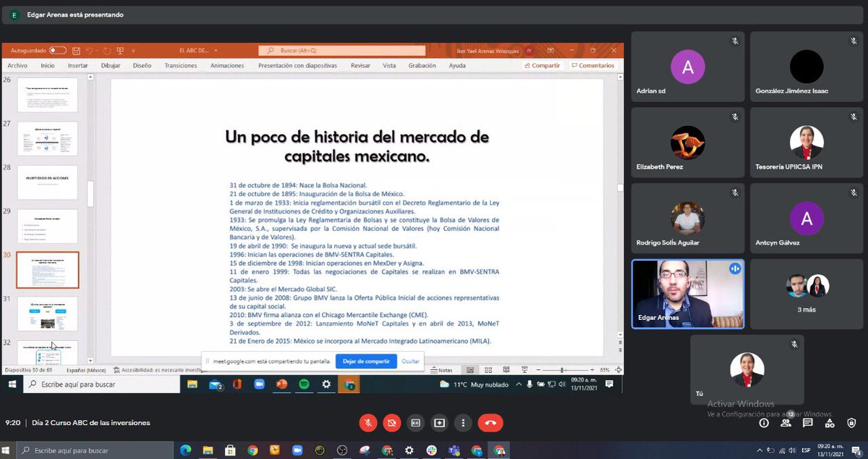The image size is (868, 459).
Task: Click Ocultar link in sharing notice
Action: click(410, 361)
